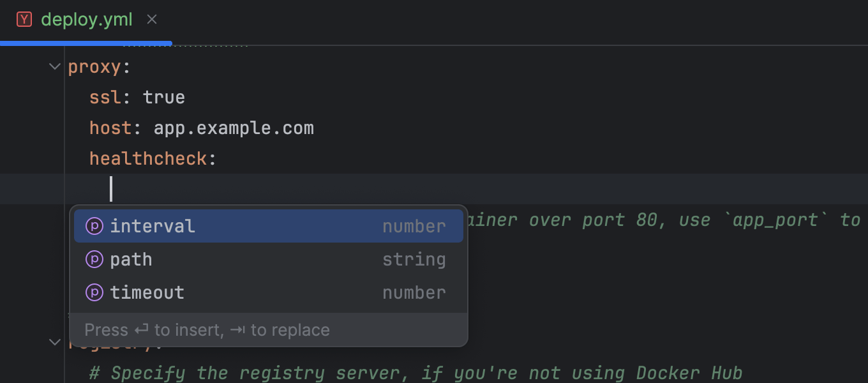The height and width of the screenshot is (383, 868).
Task: Collapse the registry block fold arrow
Action: tap(56, 342)
